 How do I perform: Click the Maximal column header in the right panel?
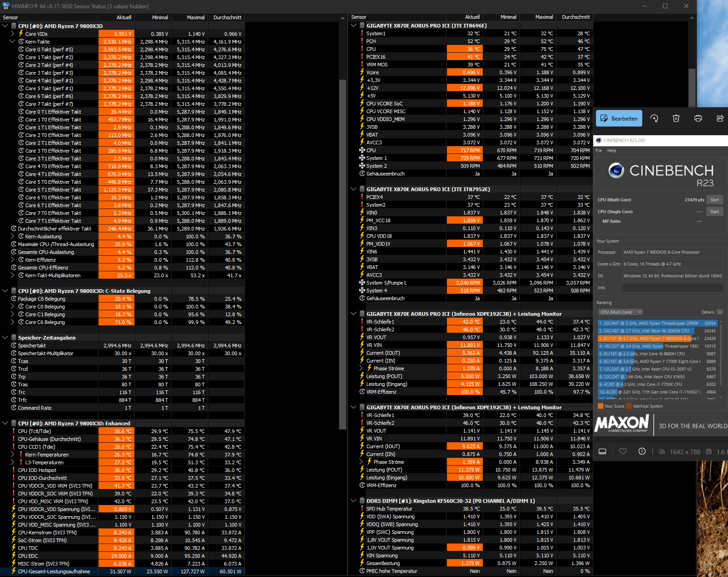point(538,17)
